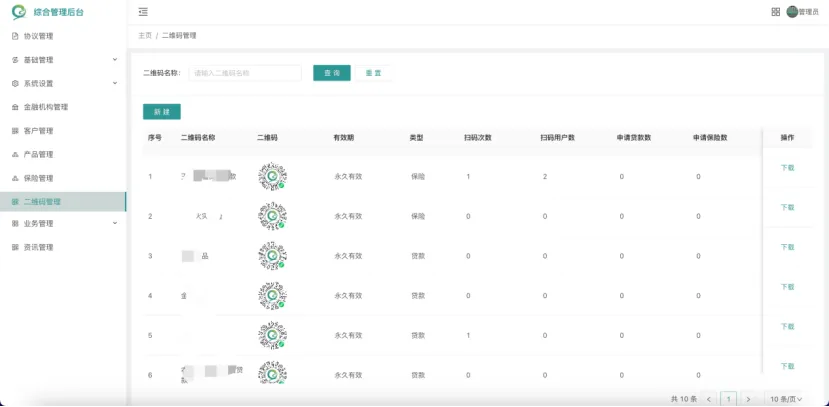This screenshot has width=829, height=407.
Task: Click the 协议管理 document icon
Action: [15, 36]
